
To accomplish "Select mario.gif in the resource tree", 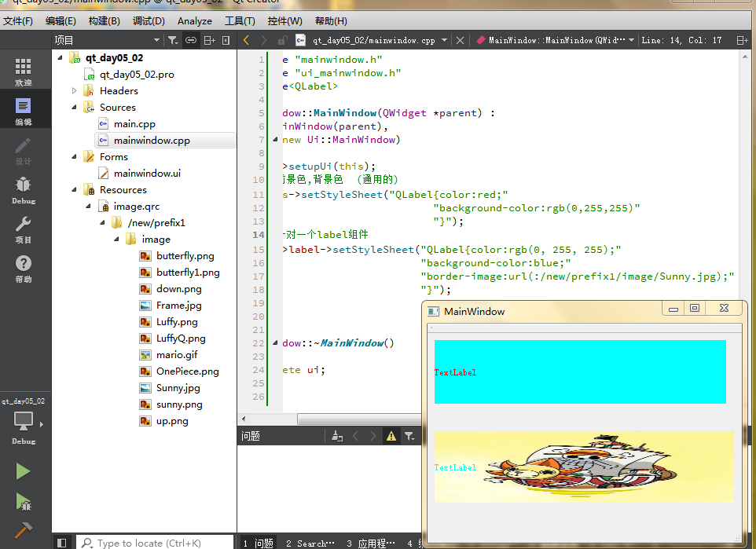I will (x=177, y=355).
